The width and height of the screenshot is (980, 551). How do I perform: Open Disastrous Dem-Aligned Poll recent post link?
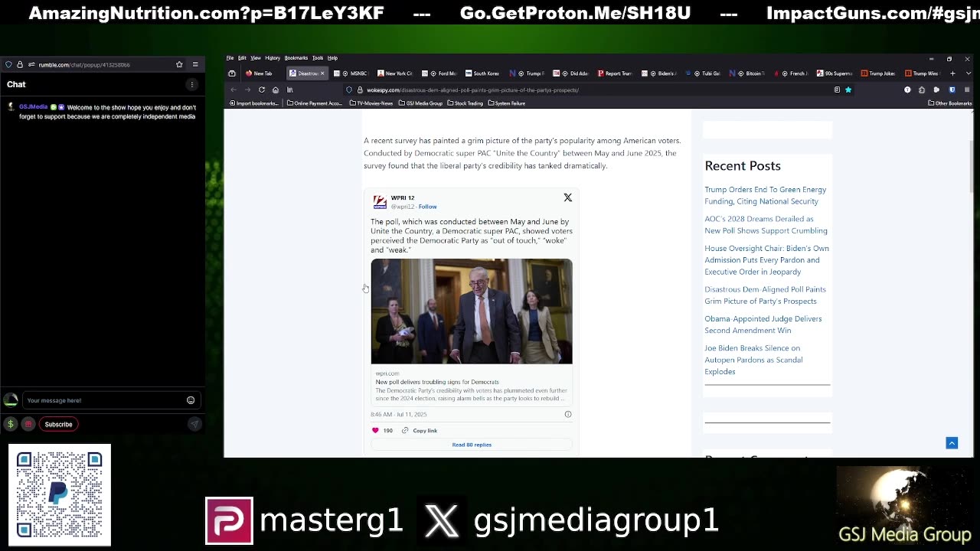point(765,295)
